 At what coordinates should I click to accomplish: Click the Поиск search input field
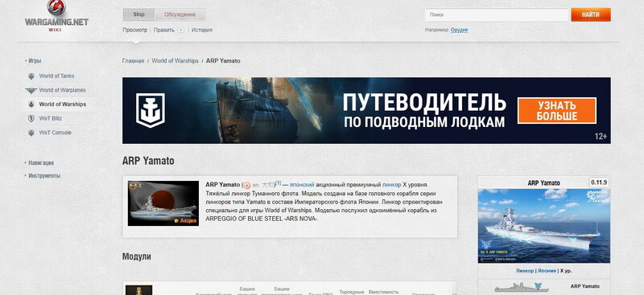pos(497,14)
